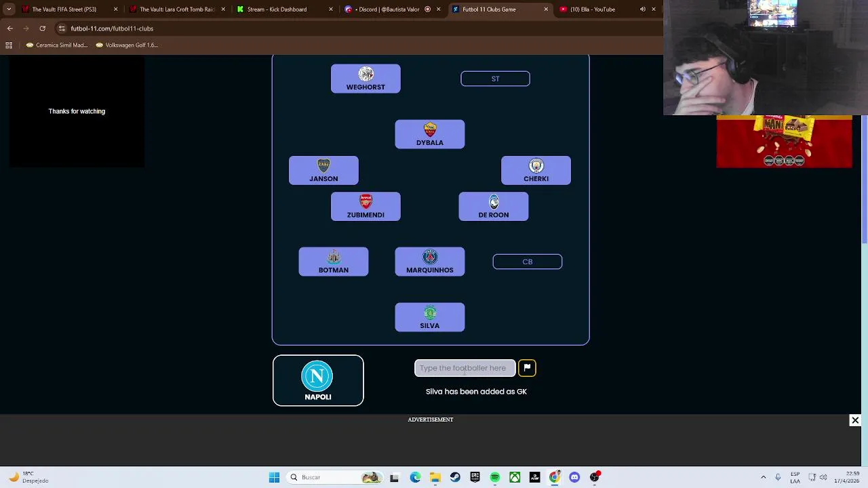Switch to The Vault: Lara Croft tab
The height and width of the screenshot is (488, 868).
tap(178, 9)
